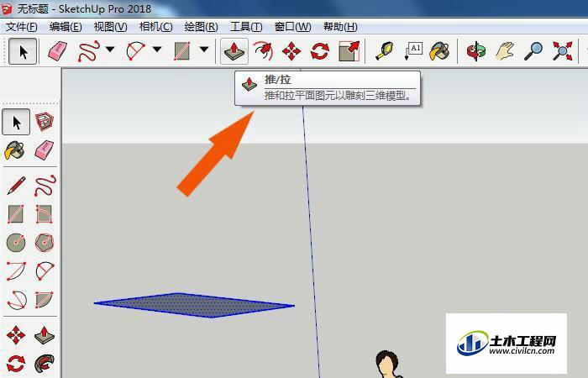The width and height of the screenshot is (588, 378).
Task: Pick the Eraser in left palette
Action: pos(45,150)
